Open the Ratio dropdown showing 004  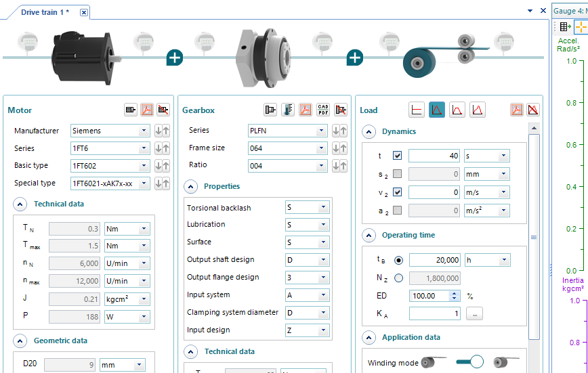point(288,166)
